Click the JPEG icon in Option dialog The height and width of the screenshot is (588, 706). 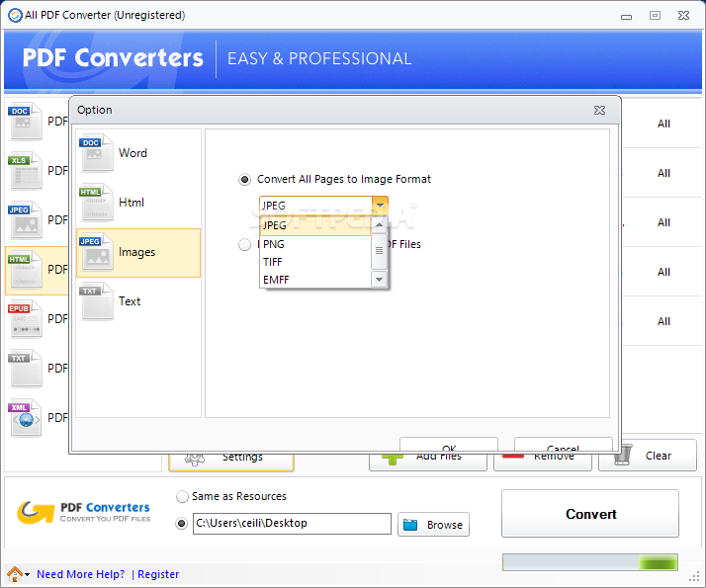(x=96, y=252)
